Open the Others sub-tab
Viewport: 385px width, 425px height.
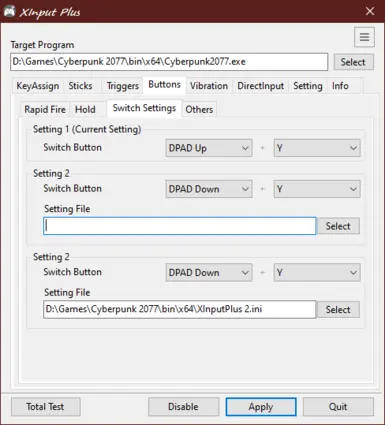199,109
